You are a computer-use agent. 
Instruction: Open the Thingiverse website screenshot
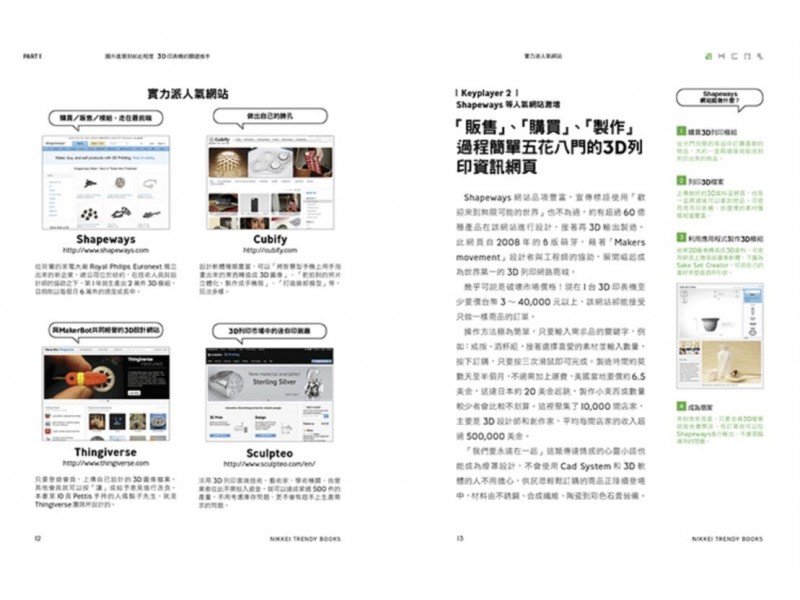click(x=106, y=394)
